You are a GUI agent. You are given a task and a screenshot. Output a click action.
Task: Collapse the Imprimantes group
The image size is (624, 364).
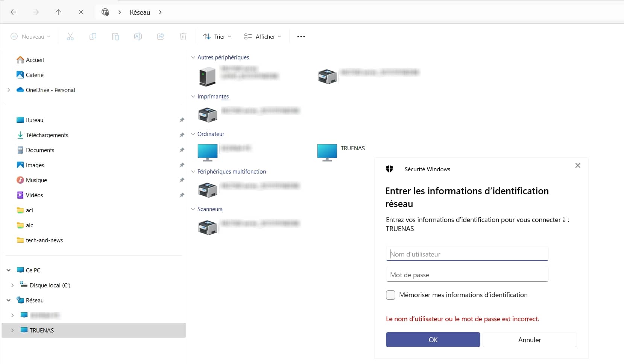(193, 97)
